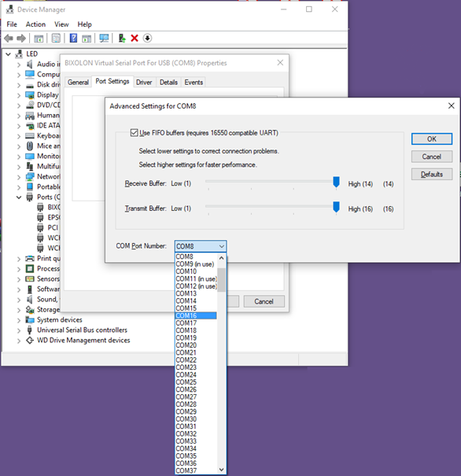Open the Help menu
Screen dimensions: 461x476
pos(84,24)
